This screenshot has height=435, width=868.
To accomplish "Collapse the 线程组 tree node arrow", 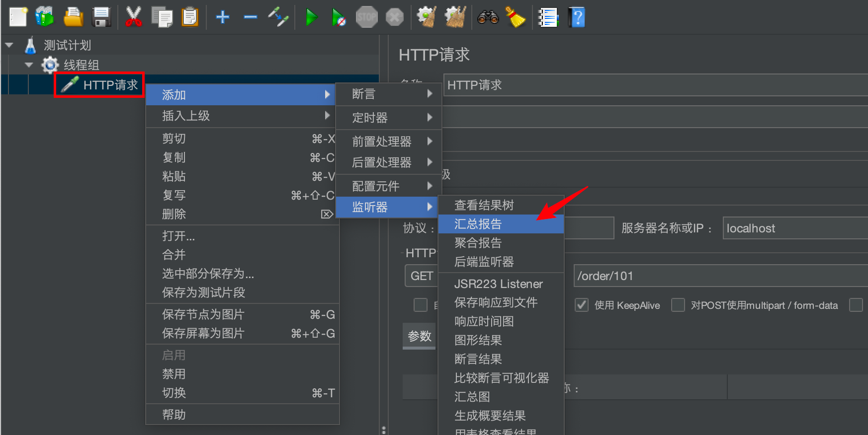I will 29,65.
